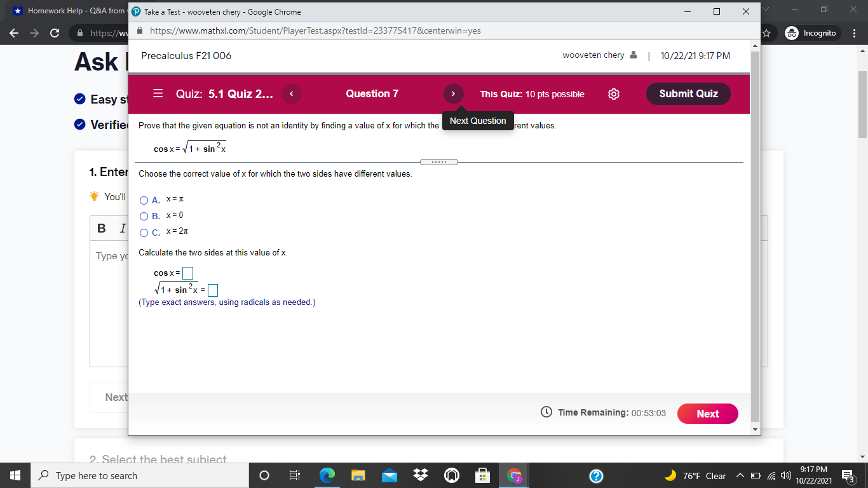The image size is (868, 488).
Task: Go to next question arrow in quiz header
Action: click(453, 93)
